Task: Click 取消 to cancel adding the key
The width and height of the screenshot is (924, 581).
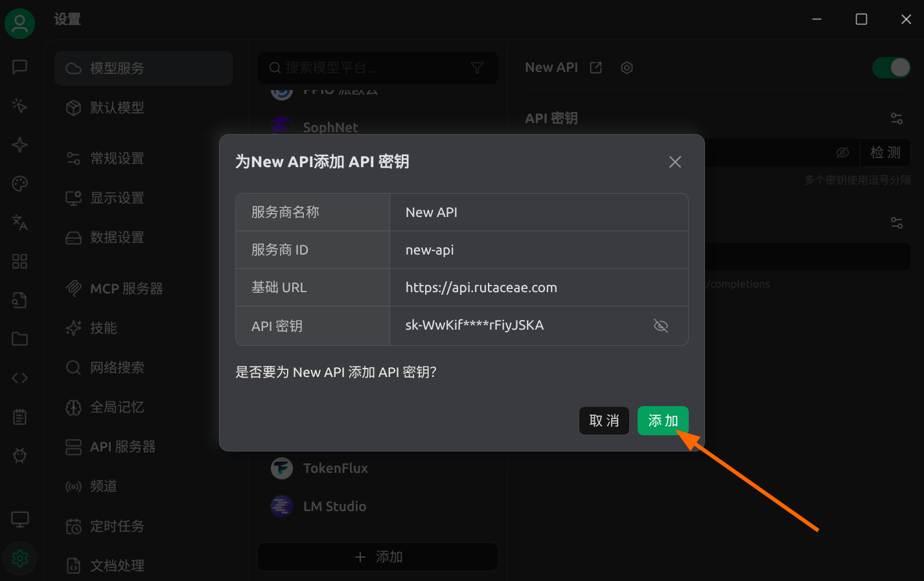Action: coord(604,421)
